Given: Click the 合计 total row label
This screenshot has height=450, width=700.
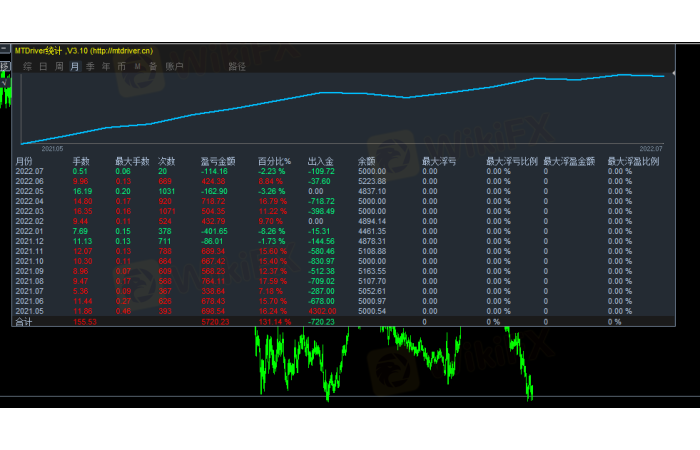Looking at the screenshot, I should click(x=24, y=322).
